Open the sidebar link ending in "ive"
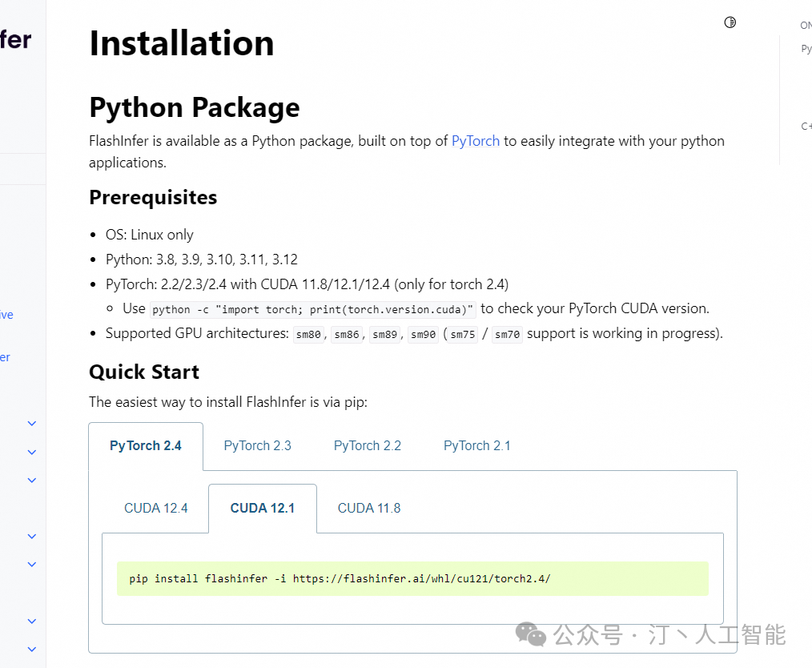Screen dimensions: 812x668 (6, 315)
